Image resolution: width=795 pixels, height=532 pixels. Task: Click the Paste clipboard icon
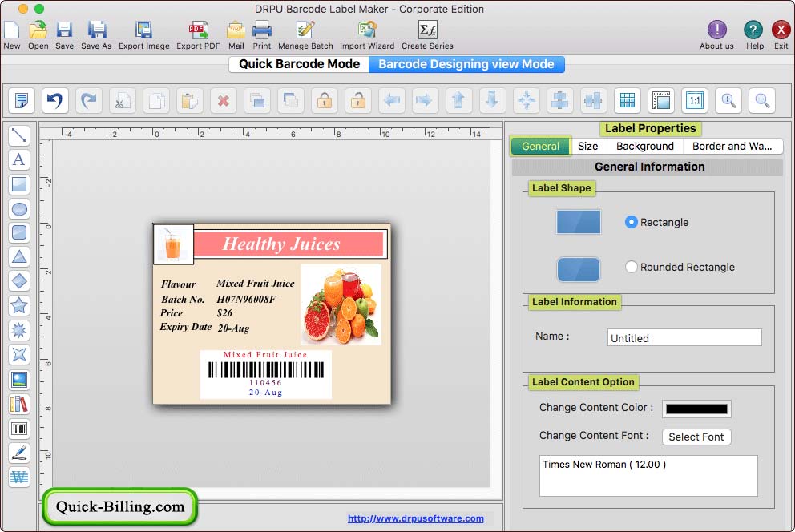[x=190, y=100]
